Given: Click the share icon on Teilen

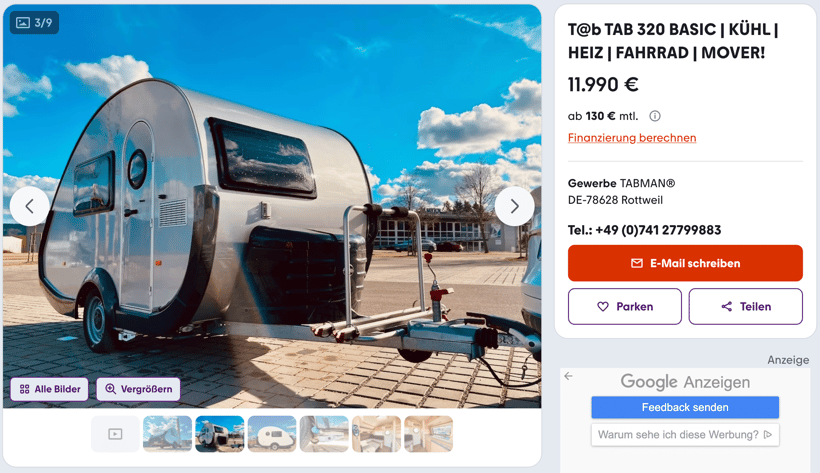Looking at the screenshot, I should [726, 307].
